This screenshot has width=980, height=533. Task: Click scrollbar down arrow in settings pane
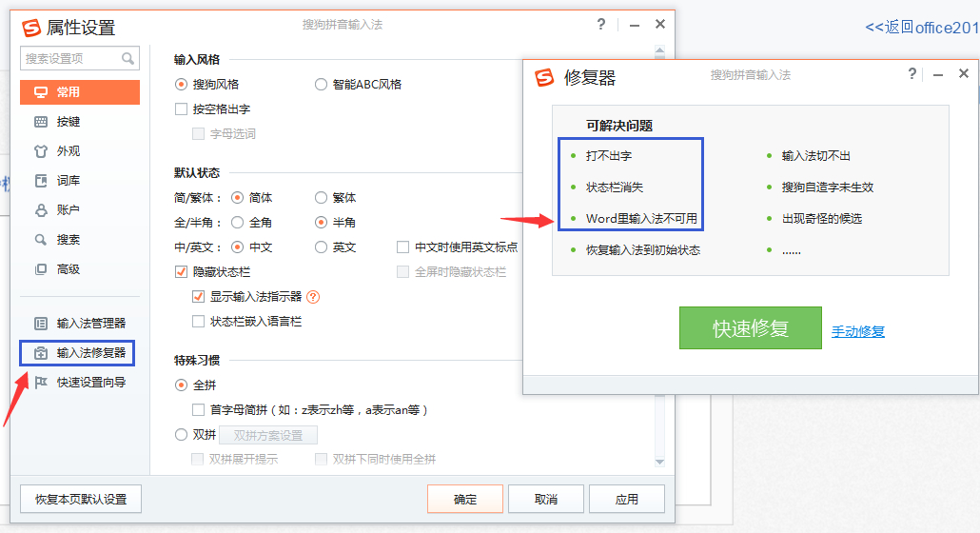[x=659, y=462]
